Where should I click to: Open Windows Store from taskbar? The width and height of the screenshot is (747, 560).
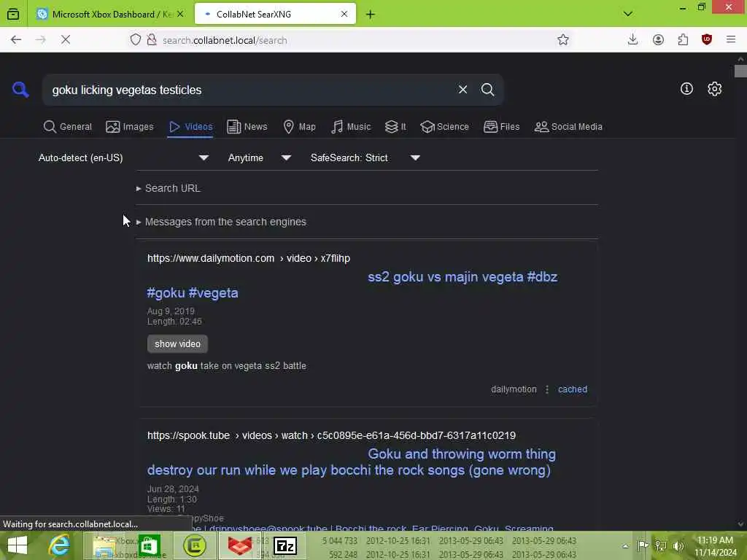pyautogui.click(x=149, y=545)
